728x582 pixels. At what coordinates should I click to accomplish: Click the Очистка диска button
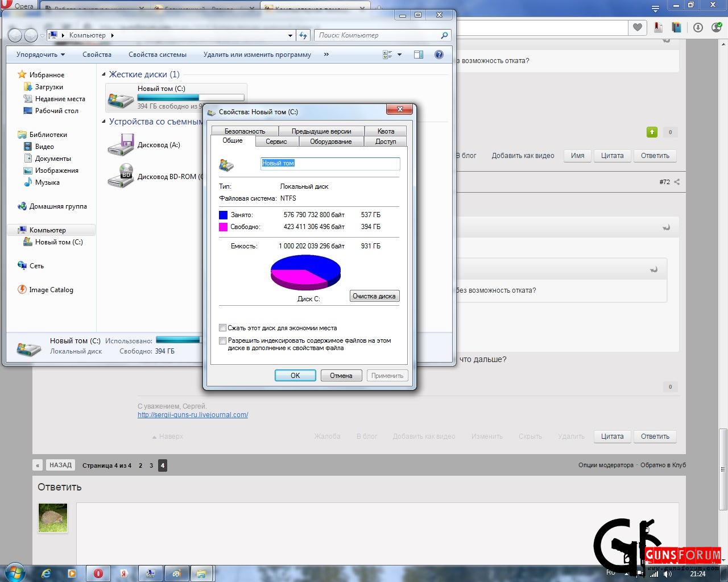374,296
